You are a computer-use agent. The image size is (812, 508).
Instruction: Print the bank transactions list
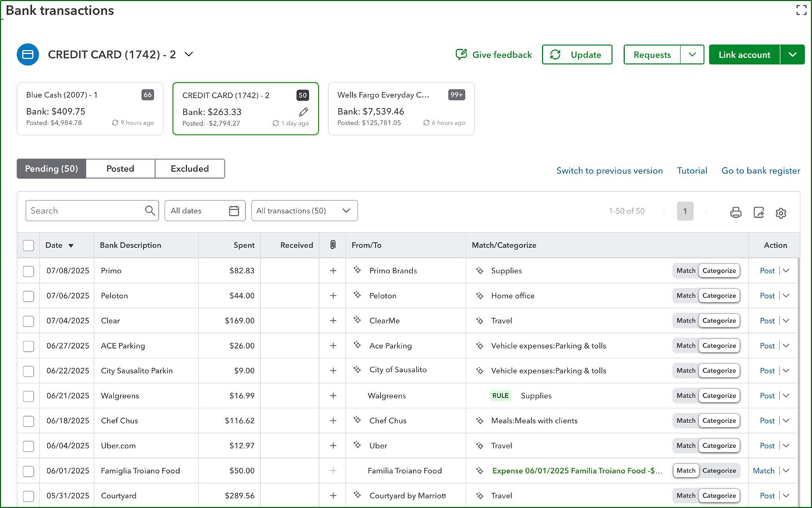736,213
